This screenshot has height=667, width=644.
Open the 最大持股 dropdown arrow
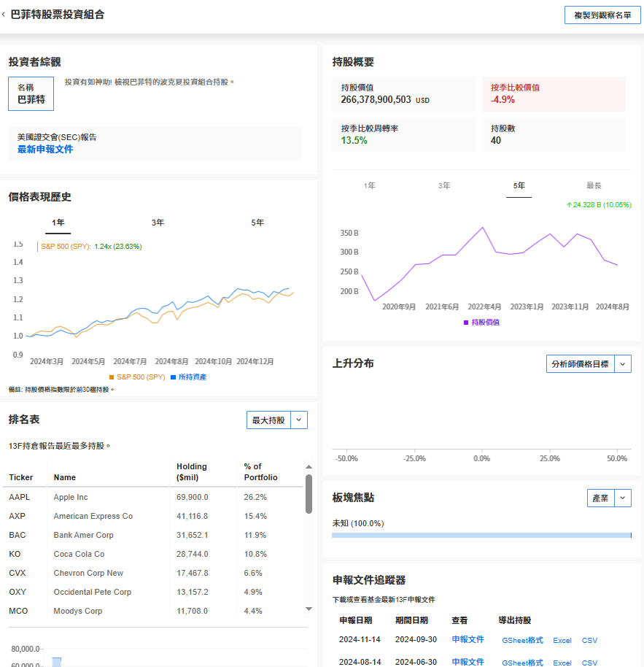point(299,420)
